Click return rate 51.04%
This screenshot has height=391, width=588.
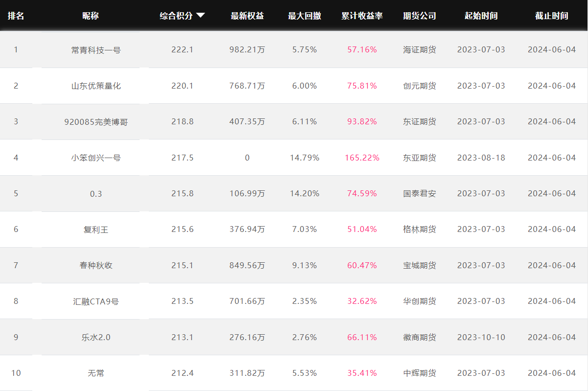[x=362, y=229]
